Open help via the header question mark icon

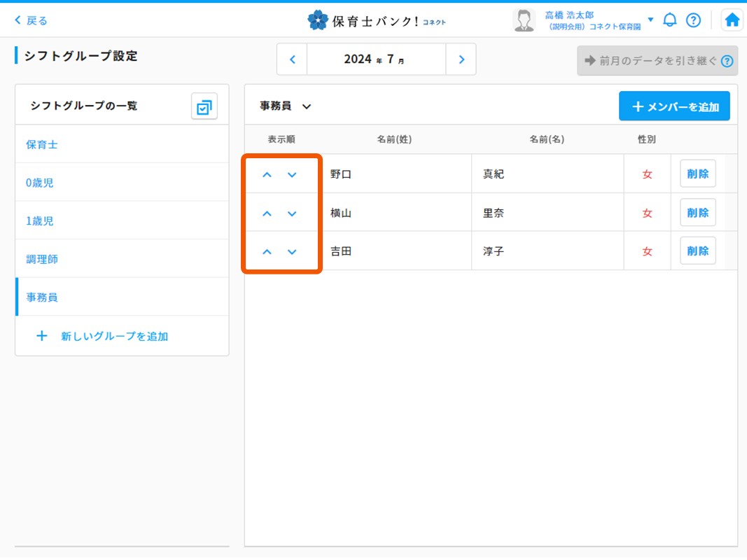(693, 20)
